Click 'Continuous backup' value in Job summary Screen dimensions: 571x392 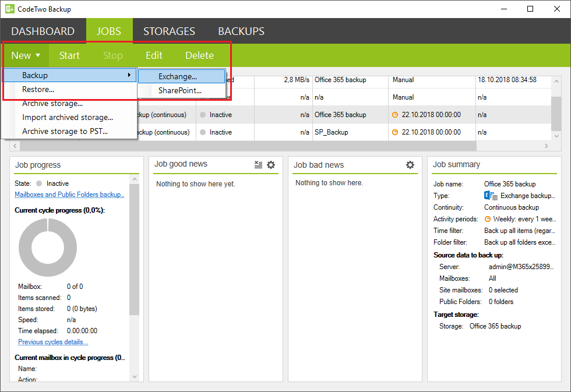512,207
